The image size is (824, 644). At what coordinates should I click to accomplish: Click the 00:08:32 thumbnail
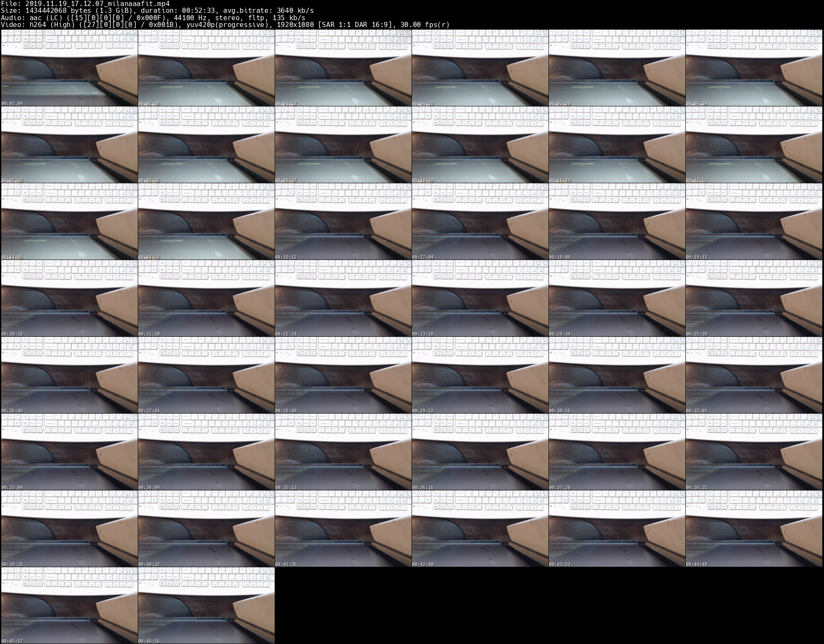click(206, 145)
